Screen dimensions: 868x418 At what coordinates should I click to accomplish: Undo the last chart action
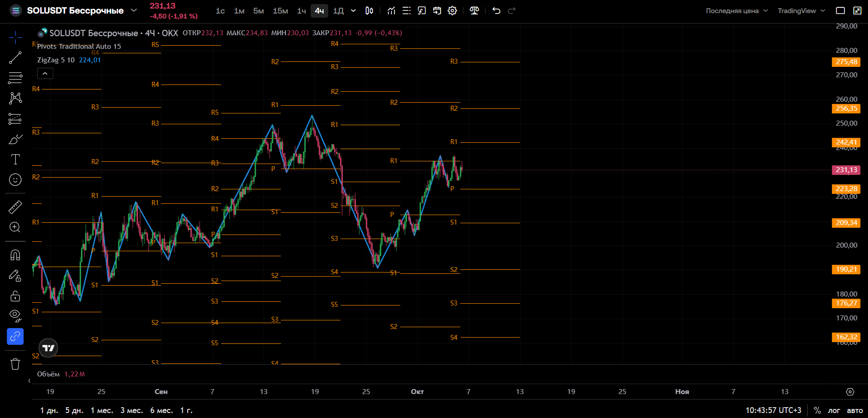(496, 11)
